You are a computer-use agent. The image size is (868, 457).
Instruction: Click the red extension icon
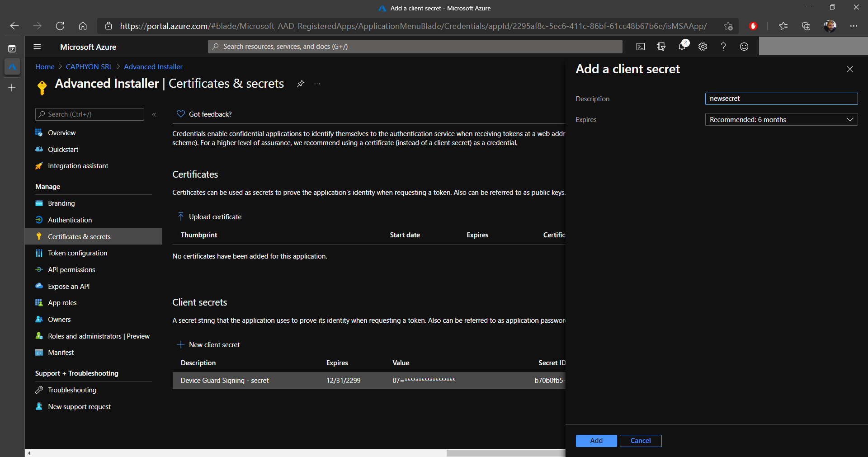tap(753, 26)
